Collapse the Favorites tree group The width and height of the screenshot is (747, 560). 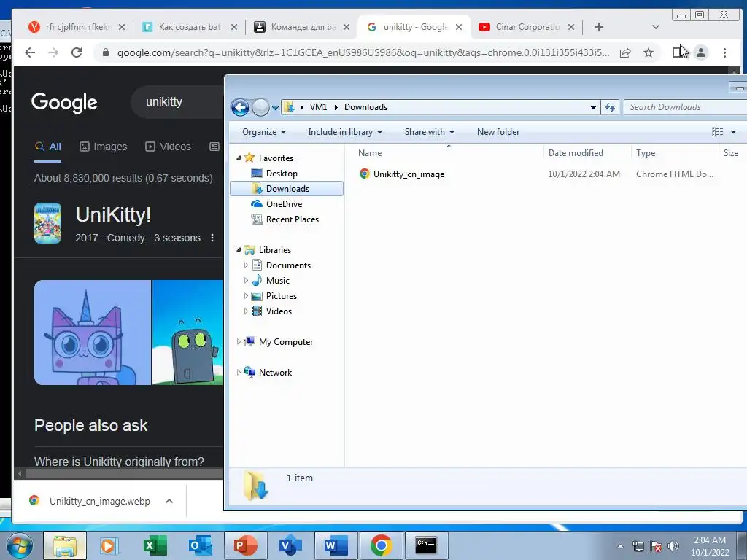click(239, 157)
